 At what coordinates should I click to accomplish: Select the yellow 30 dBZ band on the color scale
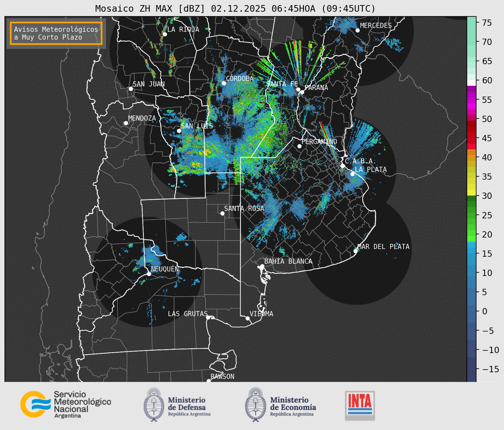471,193
